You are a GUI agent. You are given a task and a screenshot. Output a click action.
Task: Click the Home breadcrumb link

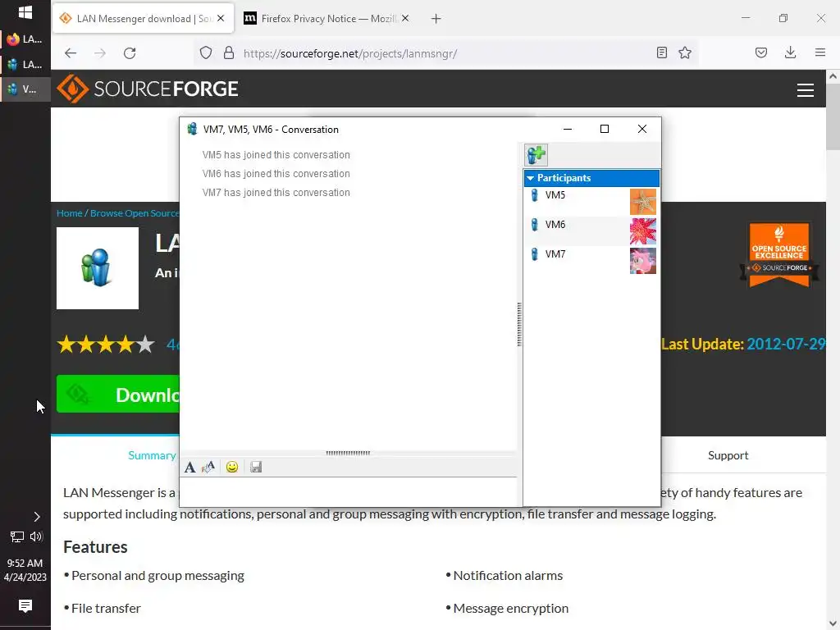tap(70, 213)
